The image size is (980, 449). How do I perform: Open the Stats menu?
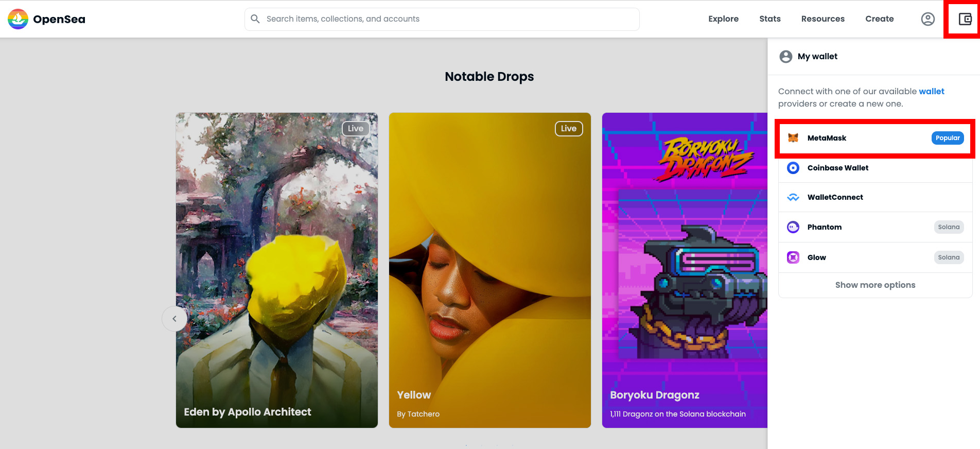point(770,19)
